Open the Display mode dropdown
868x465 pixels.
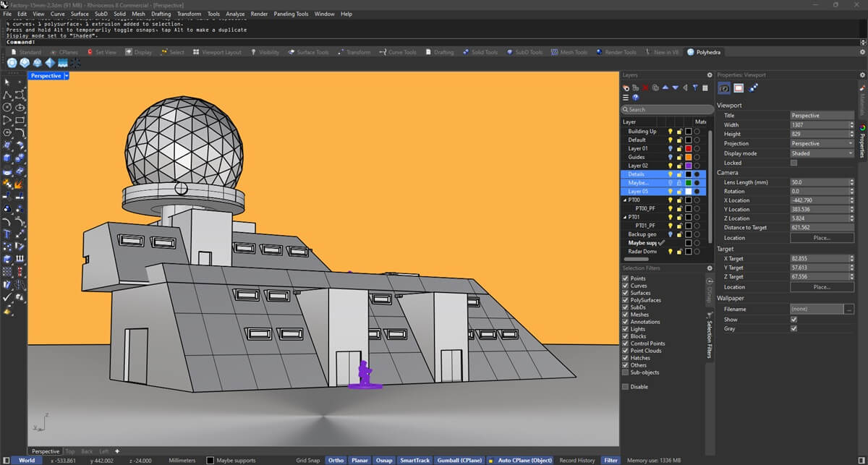point(822,153)
